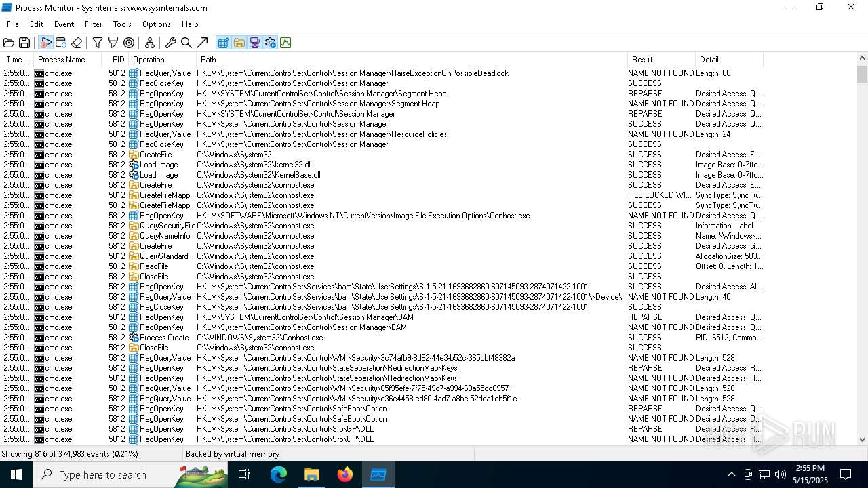
Task: Open the Help menu
Action: point(190,24)
